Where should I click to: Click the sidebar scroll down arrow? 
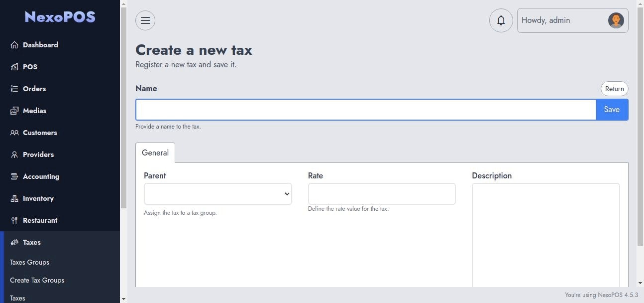pyautogui.click(x=123, y=299)
